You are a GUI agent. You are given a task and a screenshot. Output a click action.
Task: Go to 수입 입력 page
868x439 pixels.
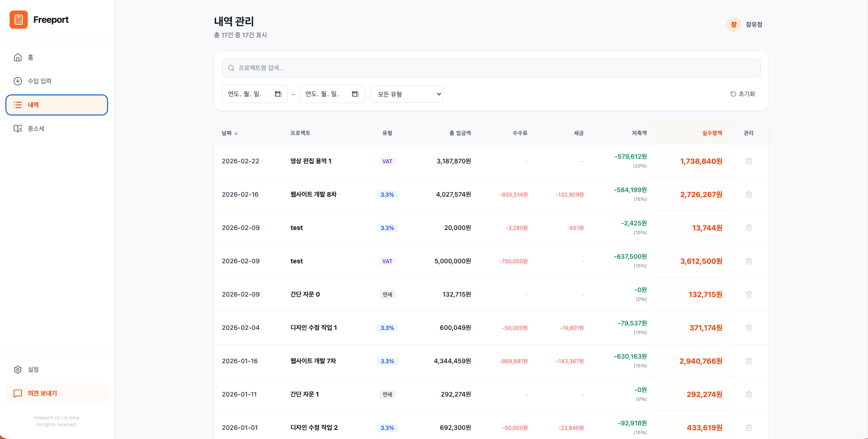click(x=57, y=81)
